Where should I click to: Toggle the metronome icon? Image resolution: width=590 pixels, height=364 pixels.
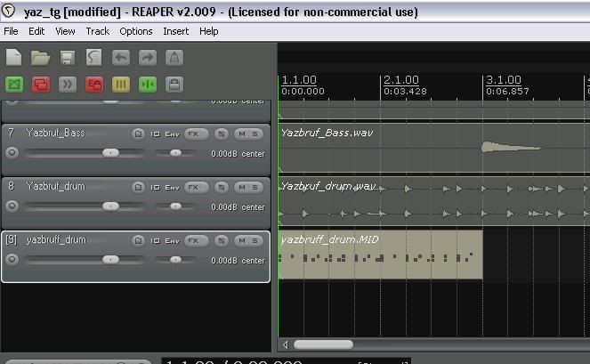coord(174,58)
